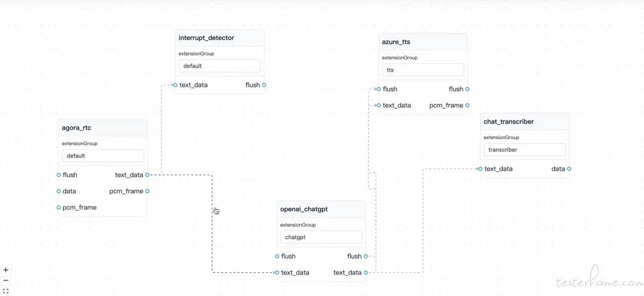Click agora_rtc flush input port
Screen dimensions: 644x296
(58, 175)
